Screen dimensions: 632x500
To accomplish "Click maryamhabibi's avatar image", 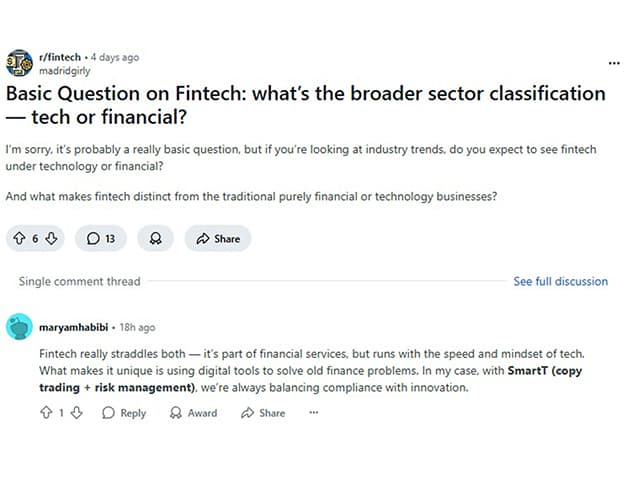I will click(19, 327).
